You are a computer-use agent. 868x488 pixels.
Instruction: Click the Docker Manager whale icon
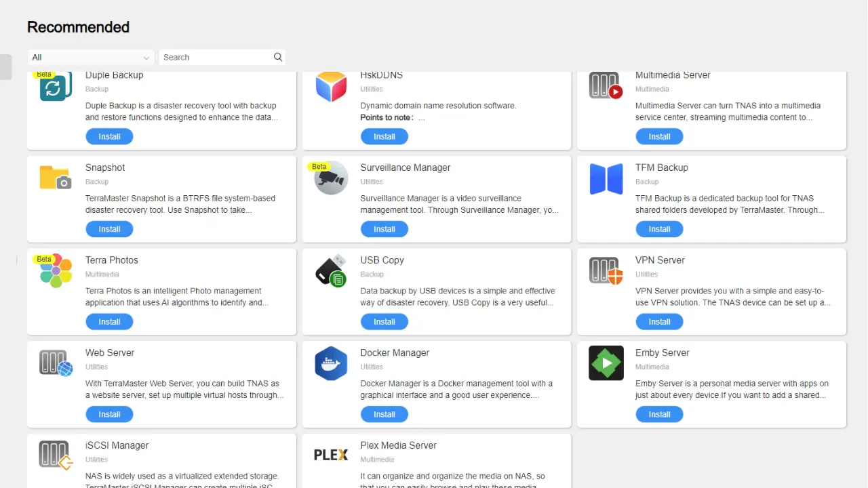click(x=331, y=363)
